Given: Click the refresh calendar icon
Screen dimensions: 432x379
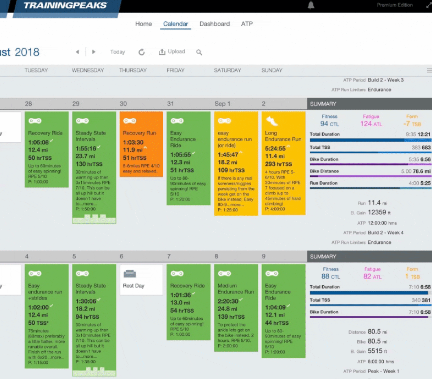Looking at the screenshot, I should (x=142, y=52).
